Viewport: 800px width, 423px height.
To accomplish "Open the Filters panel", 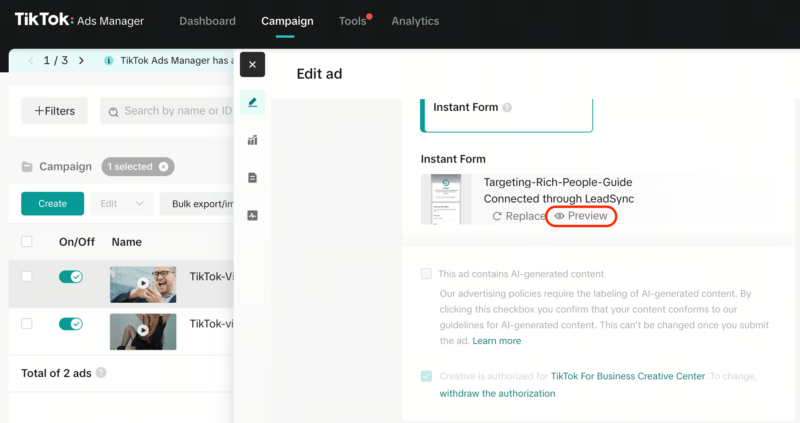I will point(54,111).
